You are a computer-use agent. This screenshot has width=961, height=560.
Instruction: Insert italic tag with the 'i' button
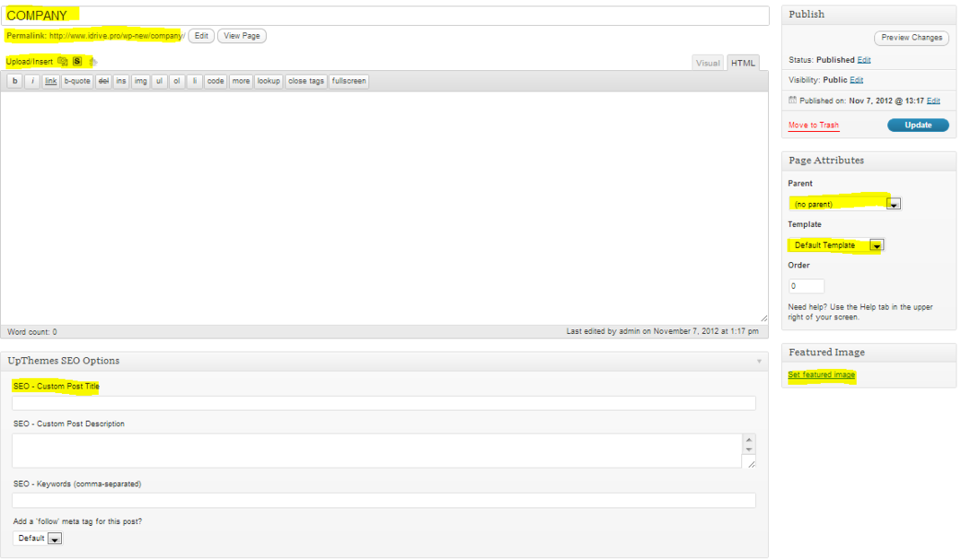(31, 82)
